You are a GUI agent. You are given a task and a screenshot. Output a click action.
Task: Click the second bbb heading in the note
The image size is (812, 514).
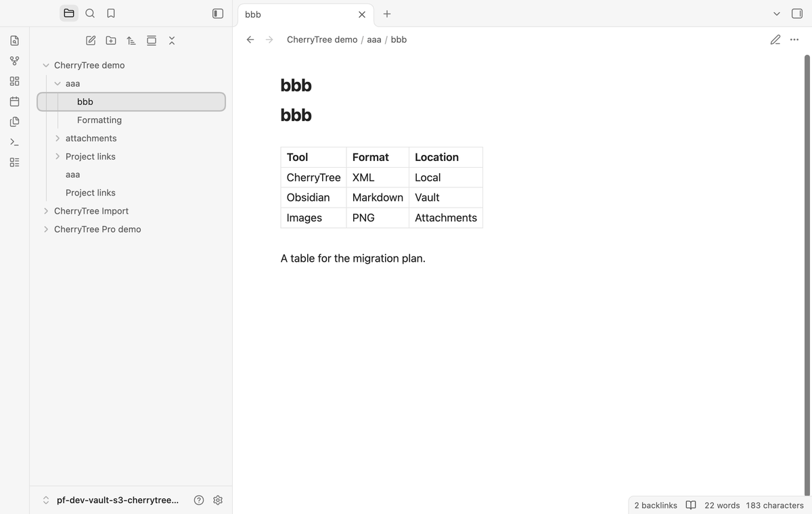296,115
